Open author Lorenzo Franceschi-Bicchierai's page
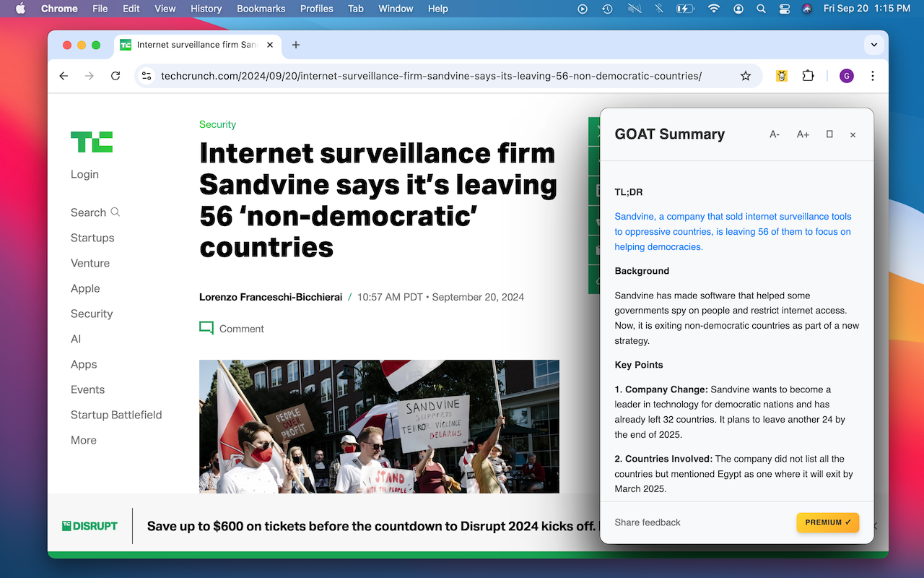This screenshot has width=924, height=578. [x=271, y=297]
